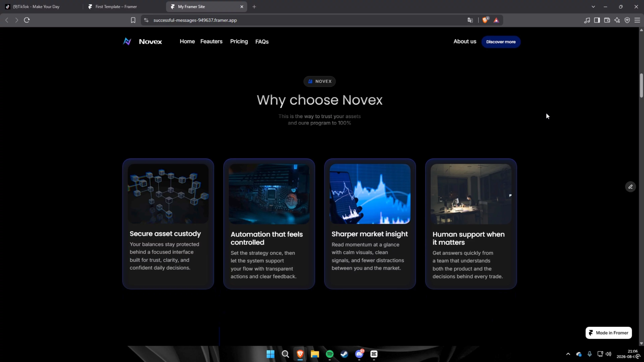
Task: Open the About us link
Action: coord(465,41)
